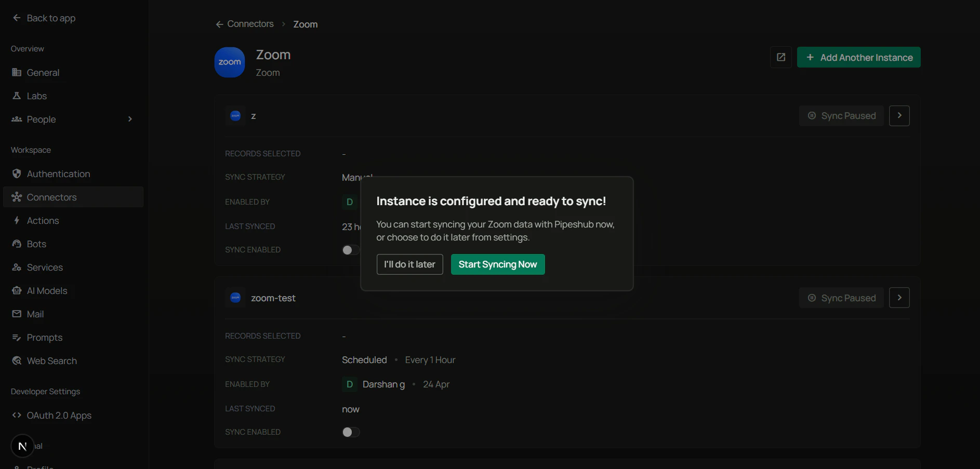
Task: Click the Labs flask icon
Action: (17, 96)
